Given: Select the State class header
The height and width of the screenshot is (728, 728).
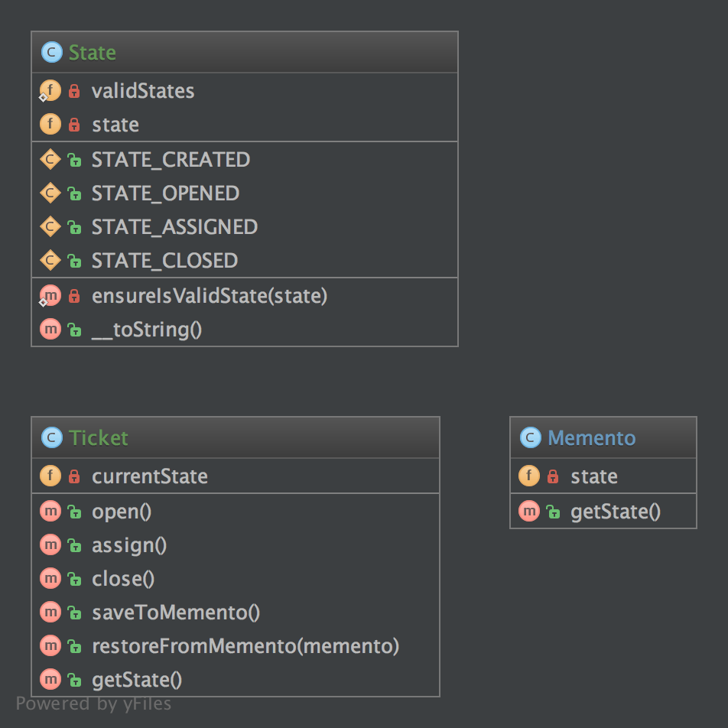Looking at the screenshot, I should [93, 53].
